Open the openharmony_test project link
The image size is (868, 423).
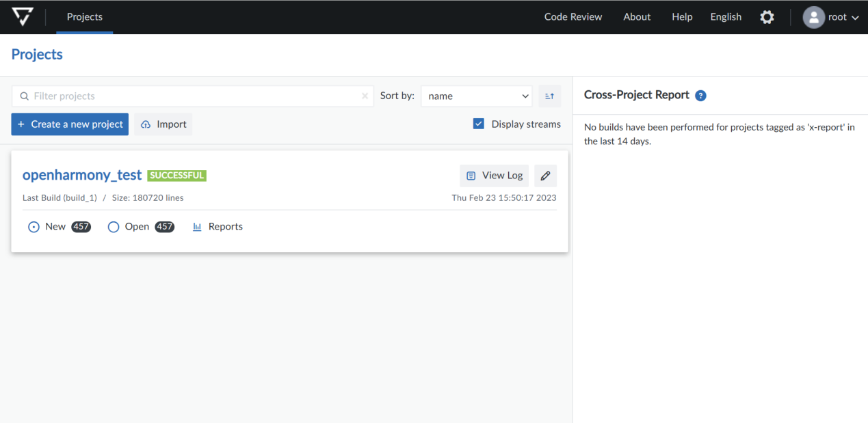[82, 175]
